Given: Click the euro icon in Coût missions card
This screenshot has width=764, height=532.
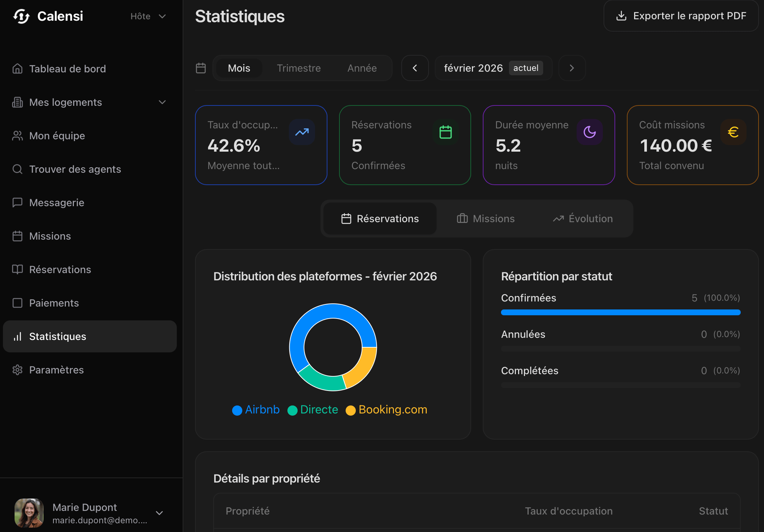Looking at the screenshot, I should point(733,132).
